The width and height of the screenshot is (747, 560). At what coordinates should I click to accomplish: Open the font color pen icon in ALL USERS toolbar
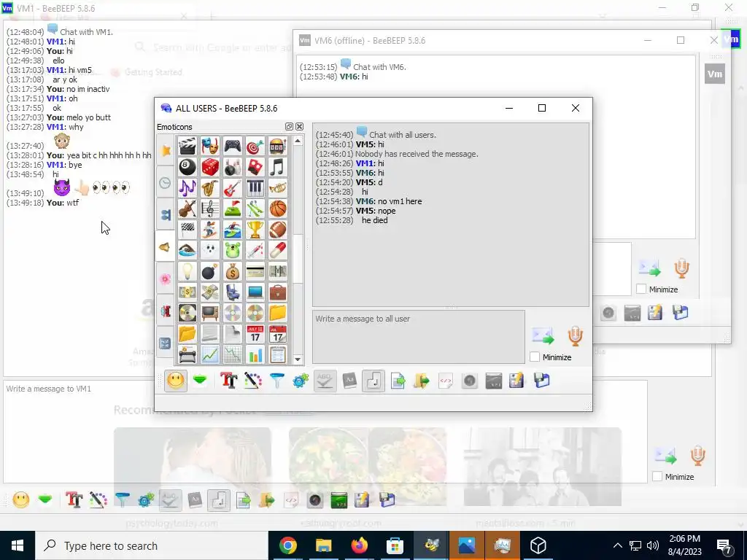[253, 381]
